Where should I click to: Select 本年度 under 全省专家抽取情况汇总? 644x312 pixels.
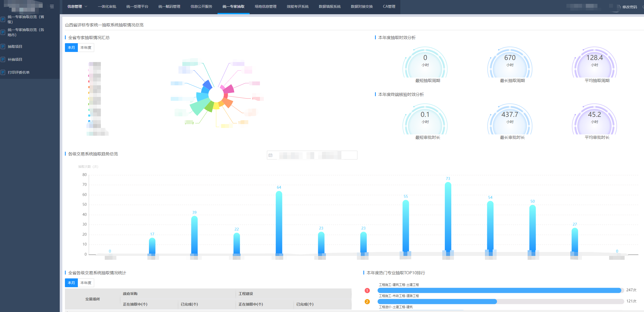point(86,48)
